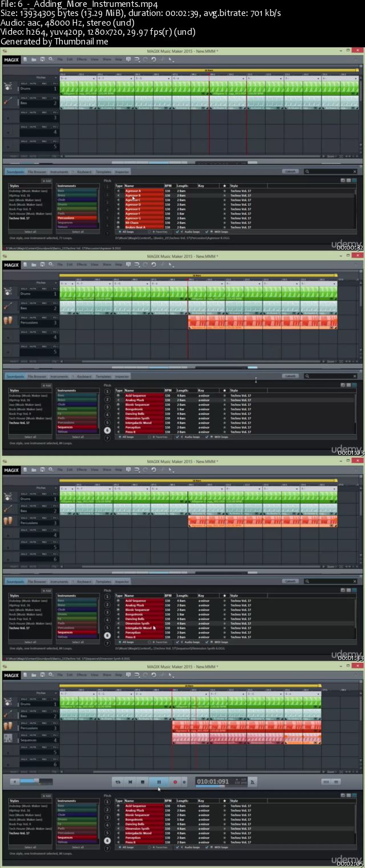
Task: Open Effects menu in the 00:01:03 frame
Action: click(82, 265)
